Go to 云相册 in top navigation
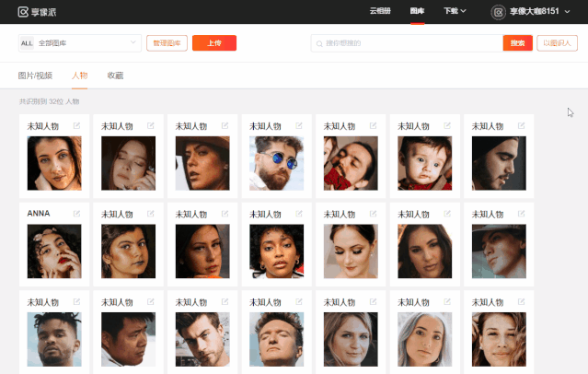The height and width of the screenshot is (374, 588). click(380, 11)
